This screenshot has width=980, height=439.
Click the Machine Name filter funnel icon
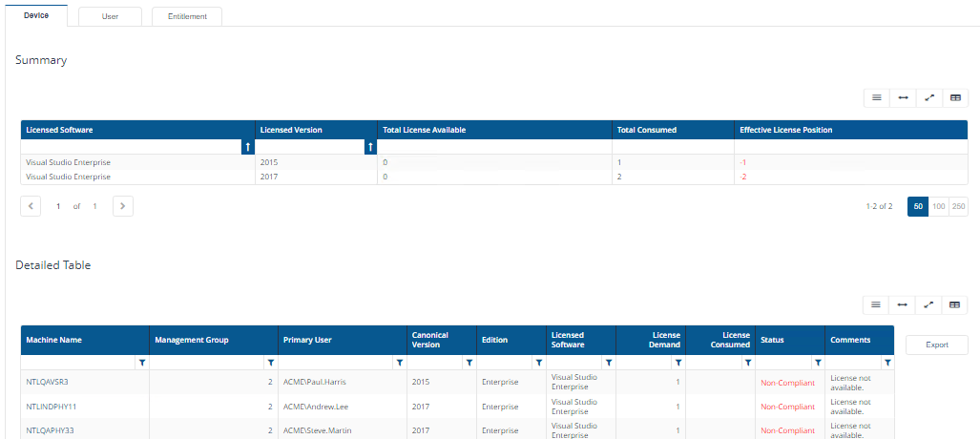click(142, 363)
